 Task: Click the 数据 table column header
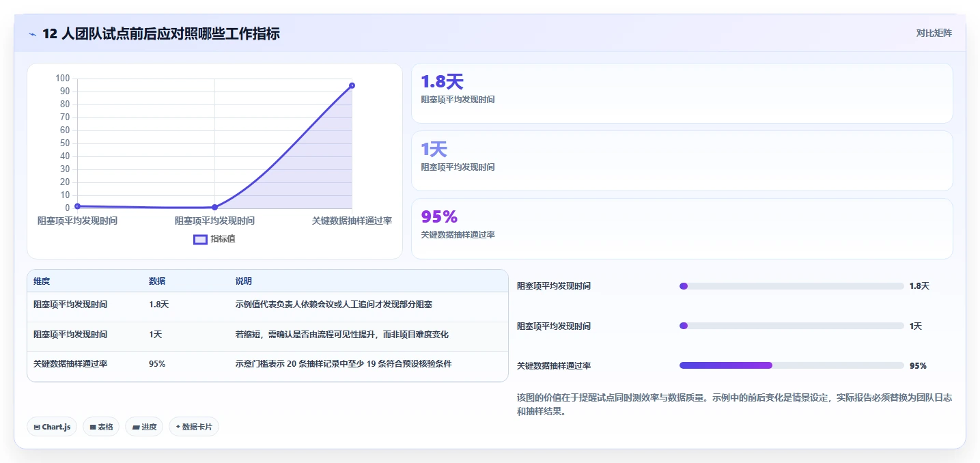click(x=157, y=281)
